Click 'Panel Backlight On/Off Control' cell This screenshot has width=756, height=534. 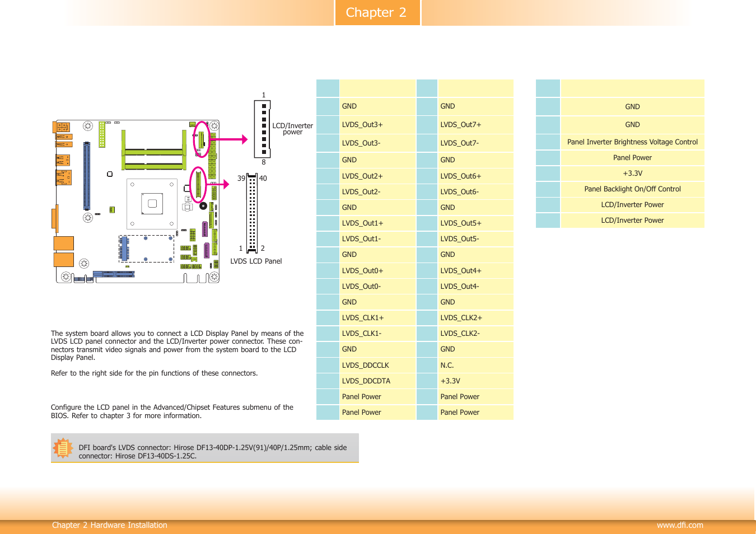coord(632,189)
